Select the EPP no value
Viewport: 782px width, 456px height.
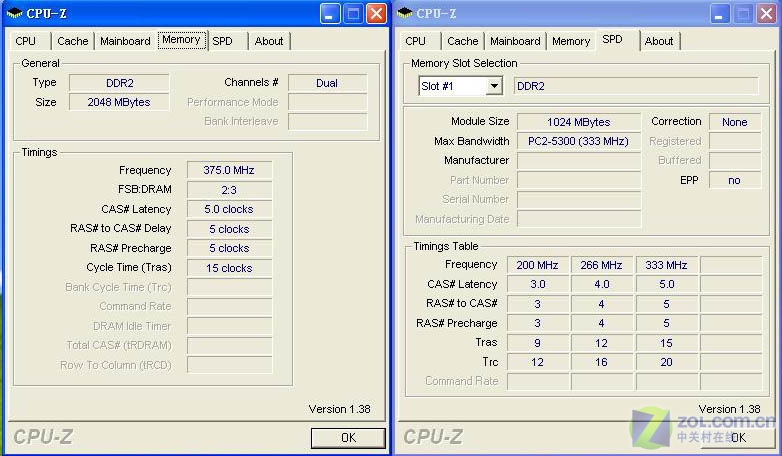pyautogui.click(x=735, y=180)
